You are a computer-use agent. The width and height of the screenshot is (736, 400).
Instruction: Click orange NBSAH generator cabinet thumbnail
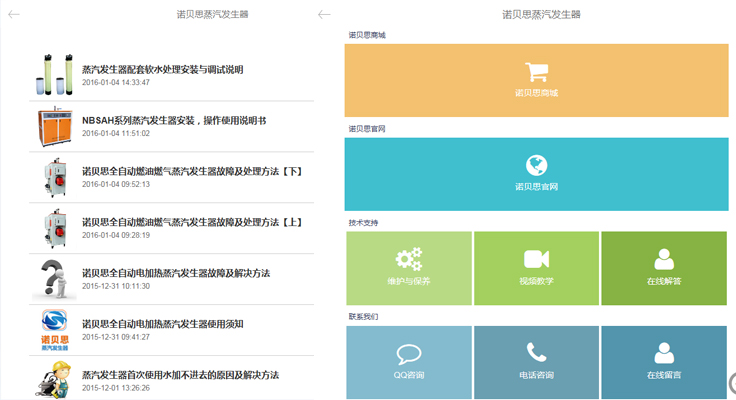tap(54, 126)
